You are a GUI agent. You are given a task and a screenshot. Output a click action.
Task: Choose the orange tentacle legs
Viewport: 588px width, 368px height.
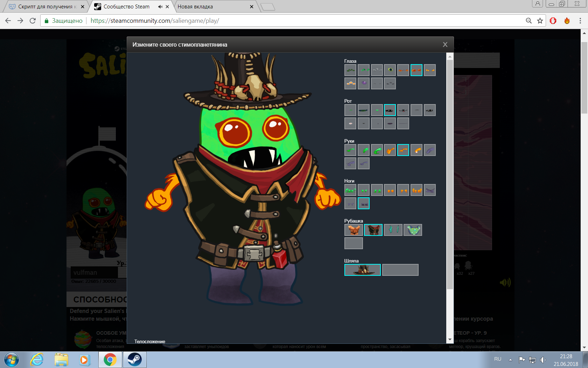point(416,190)
